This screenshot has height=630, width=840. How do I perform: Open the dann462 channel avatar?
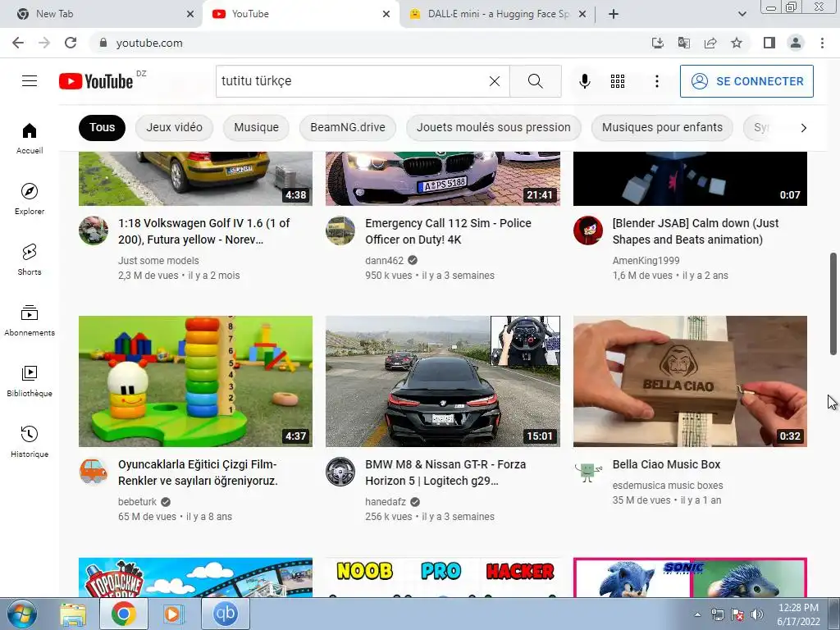click(x=340, y=231)
